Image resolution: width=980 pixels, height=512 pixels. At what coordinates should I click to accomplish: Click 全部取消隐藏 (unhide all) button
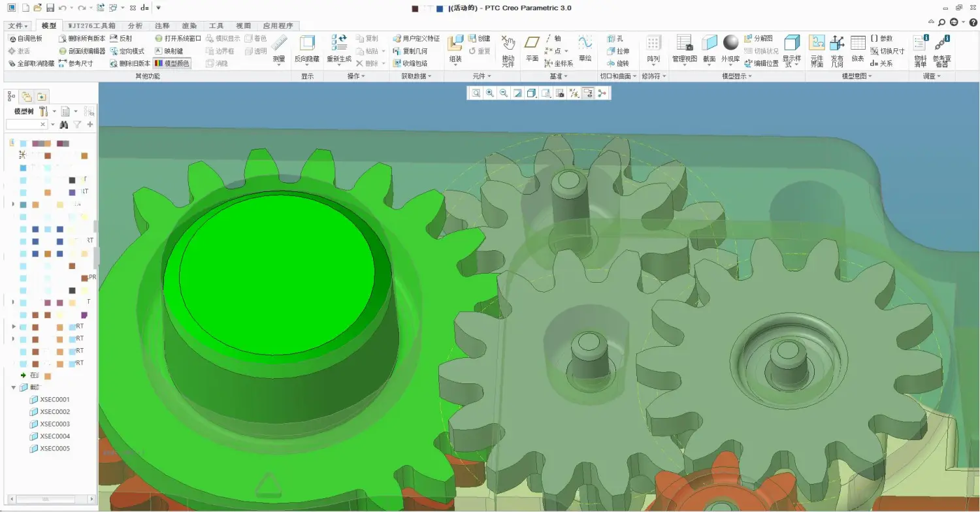31,63
